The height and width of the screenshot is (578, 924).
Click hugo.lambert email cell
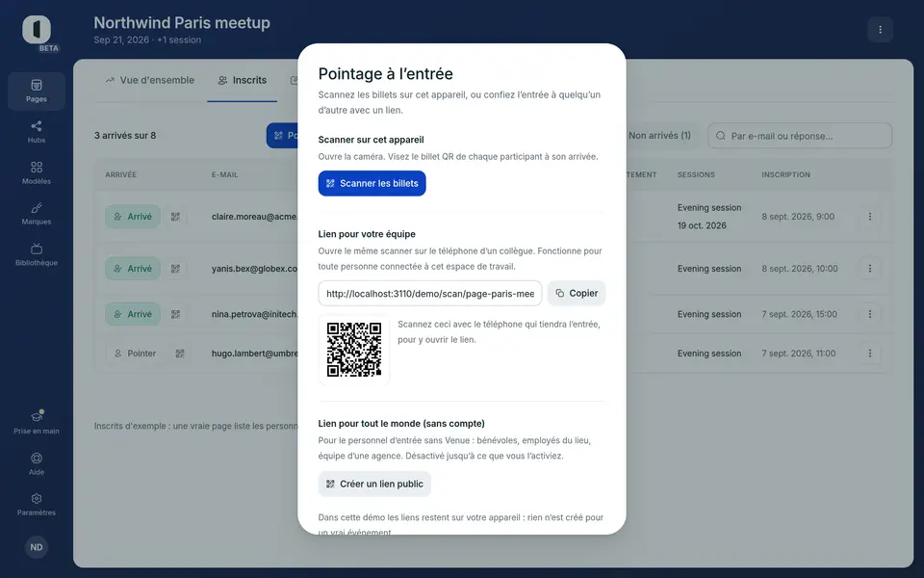(254, 354)
